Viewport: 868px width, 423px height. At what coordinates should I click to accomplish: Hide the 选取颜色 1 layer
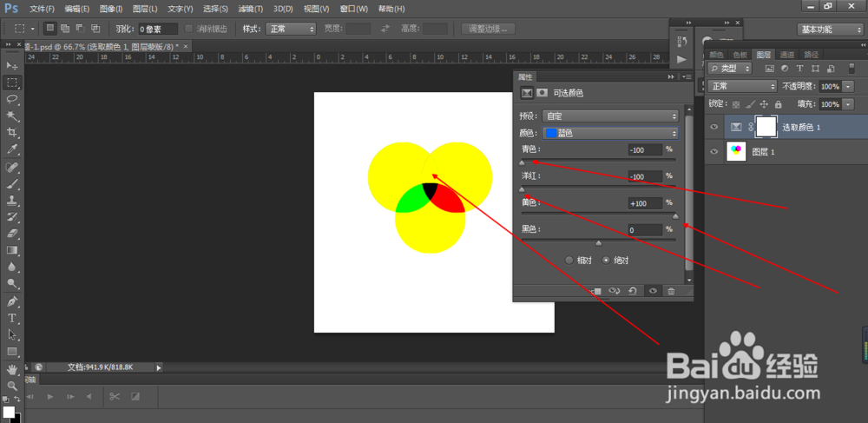pyautogui.click(x=714, y=127)
